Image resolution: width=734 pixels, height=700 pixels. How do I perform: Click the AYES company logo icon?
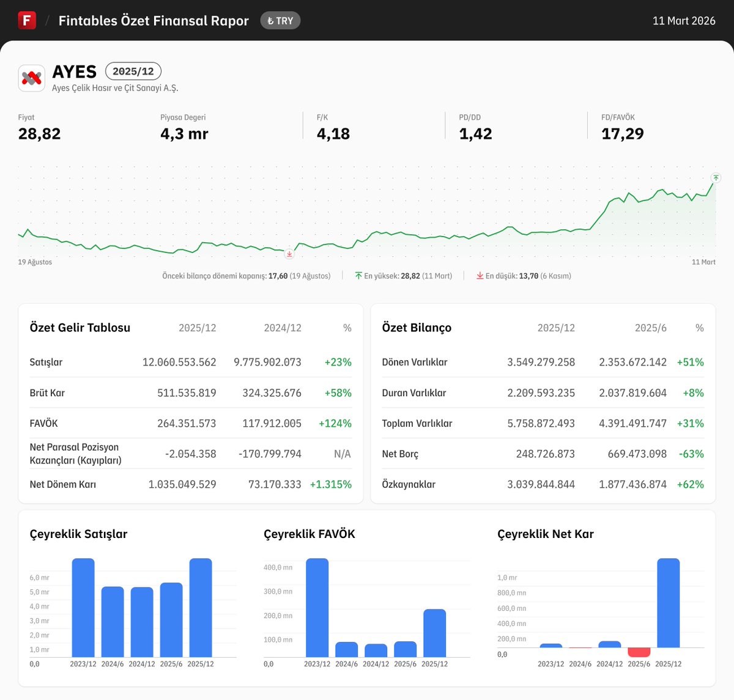(31, 78)
